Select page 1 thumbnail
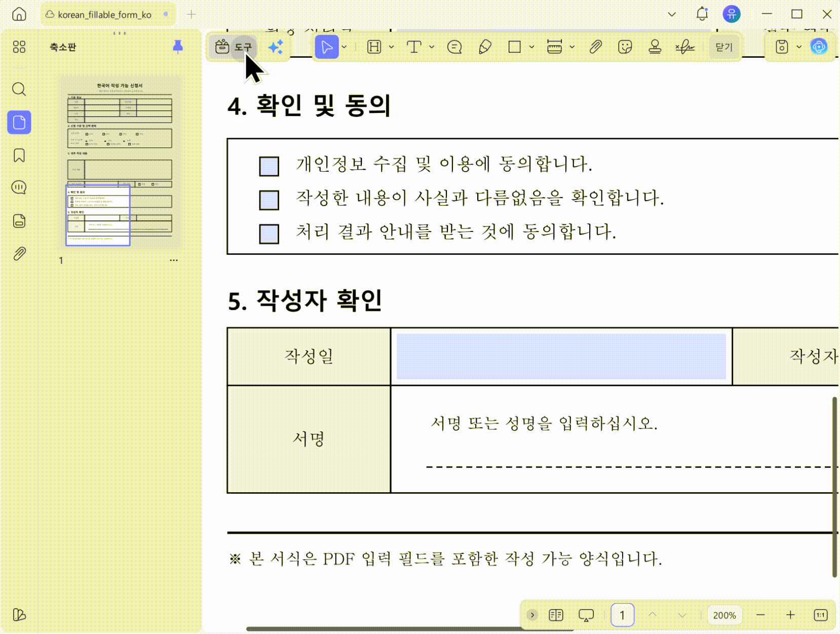This screenshot has height=634, width=840. [x=120, y=162]
